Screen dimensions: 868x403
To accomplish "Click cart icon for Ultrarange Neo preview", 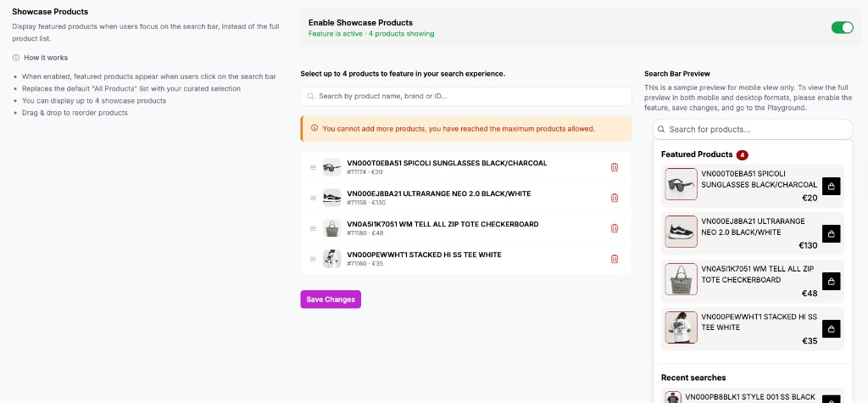I will (x=831, y=234).
